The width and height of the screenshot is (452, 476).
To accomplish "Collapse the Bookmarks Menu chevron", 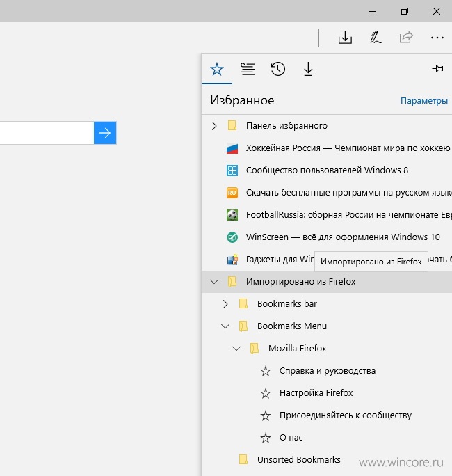I will [x=225, y=326].
